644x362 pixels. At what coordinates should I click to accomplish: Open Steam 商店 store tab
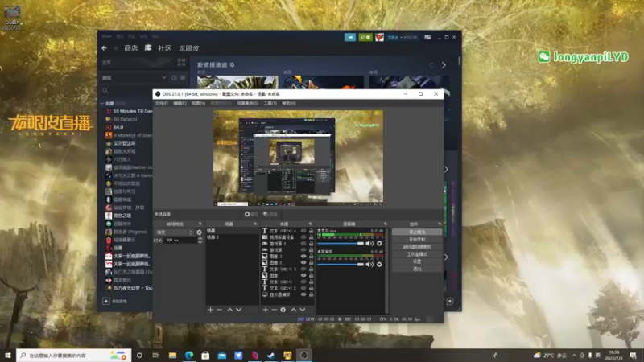coord(131,48)
